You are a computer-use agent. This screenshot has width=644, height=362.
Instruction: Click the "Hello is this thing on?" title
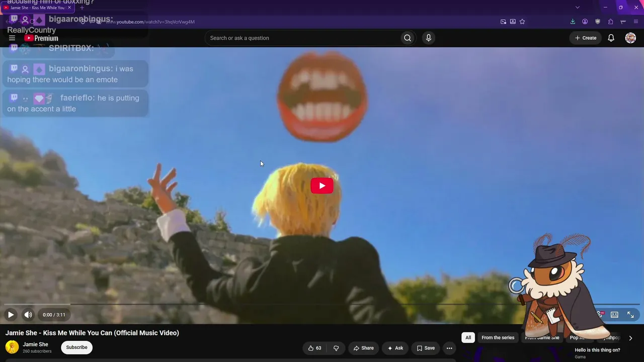(597, 350)
